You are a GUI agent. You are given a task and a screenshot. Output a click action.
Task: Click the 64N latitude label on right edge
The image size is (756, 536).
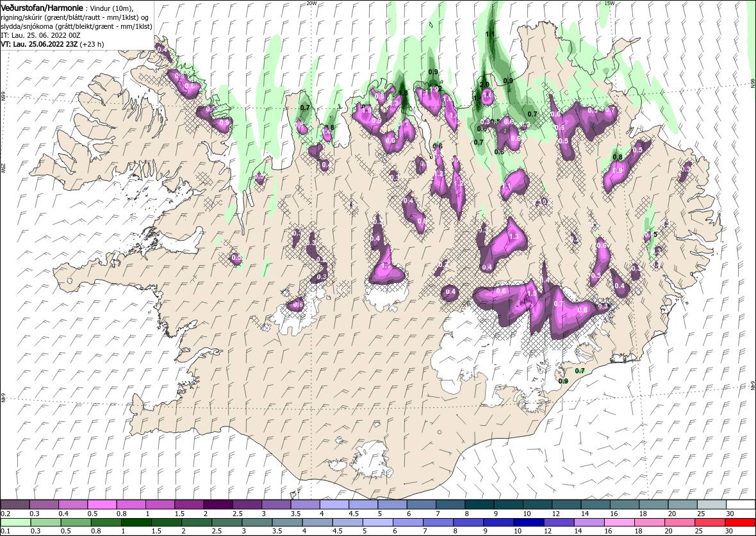(x=753, y=386)
